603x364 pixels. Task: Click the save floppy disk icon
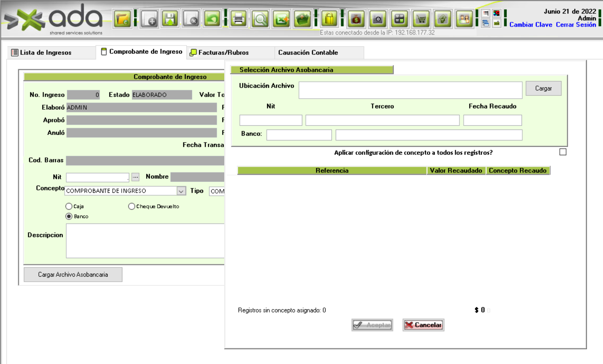(x=170, y=19)
